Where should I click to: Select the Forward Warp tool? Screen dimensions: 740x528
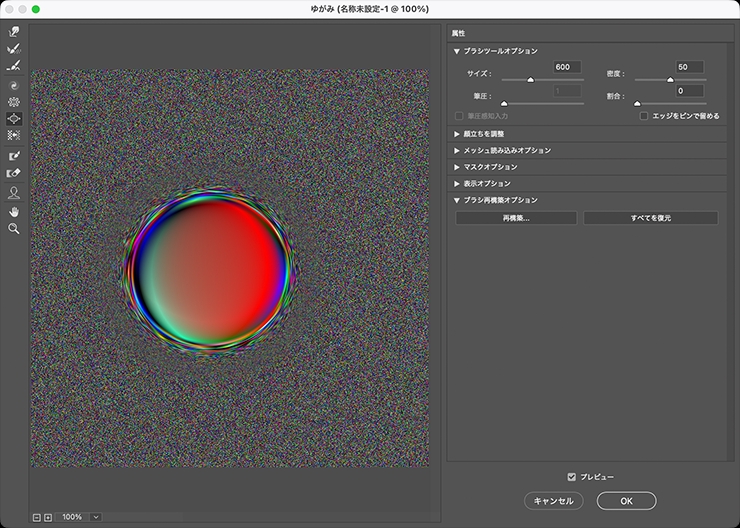point(14,32)
